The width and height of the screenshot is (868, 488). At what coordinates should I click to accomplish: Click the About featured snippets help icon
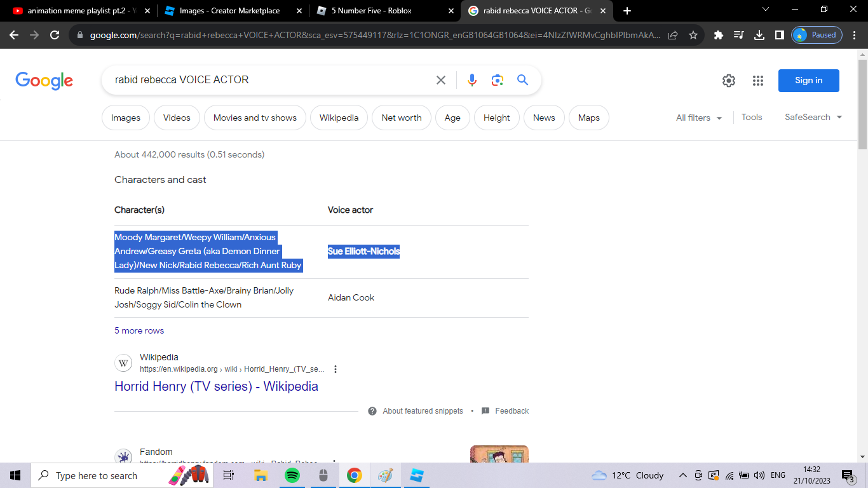click(x=372, y=411)
